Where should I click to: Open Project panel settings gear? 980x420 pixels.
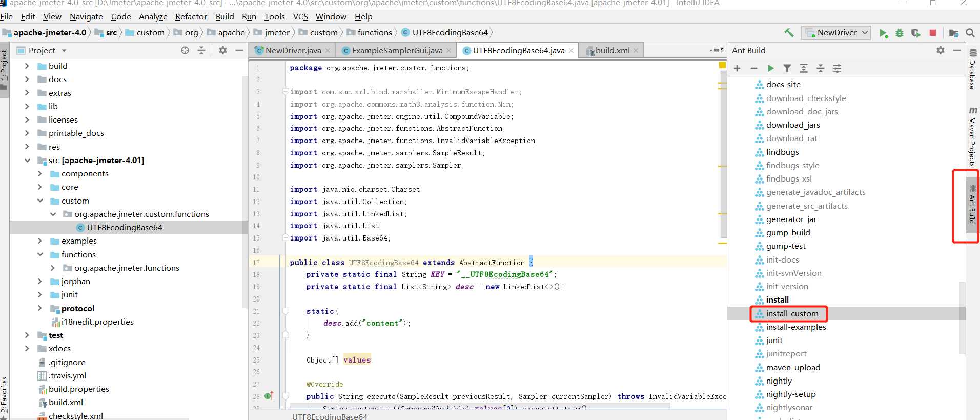pos(222,50)
